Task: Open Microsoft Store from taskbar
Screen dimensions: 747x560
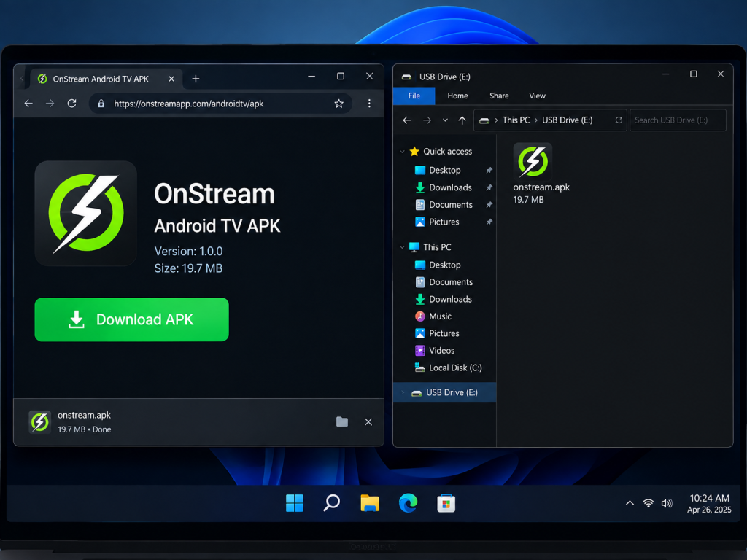Action: [446, 503]
